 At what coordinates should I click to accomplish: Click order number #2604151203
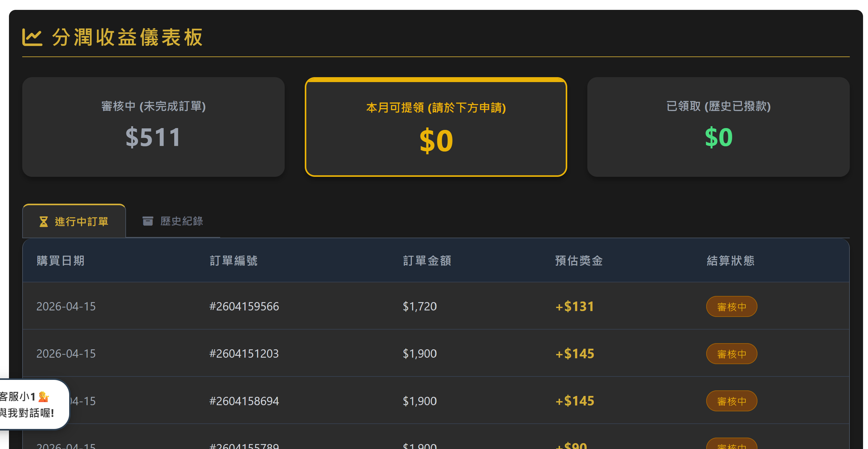point(244,353)
